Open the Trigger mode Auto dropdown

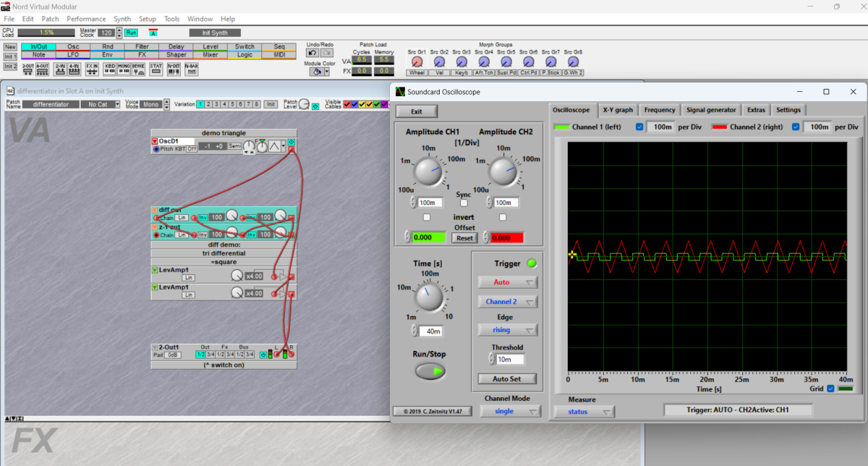pyautogui.click(x=508, y=282)
